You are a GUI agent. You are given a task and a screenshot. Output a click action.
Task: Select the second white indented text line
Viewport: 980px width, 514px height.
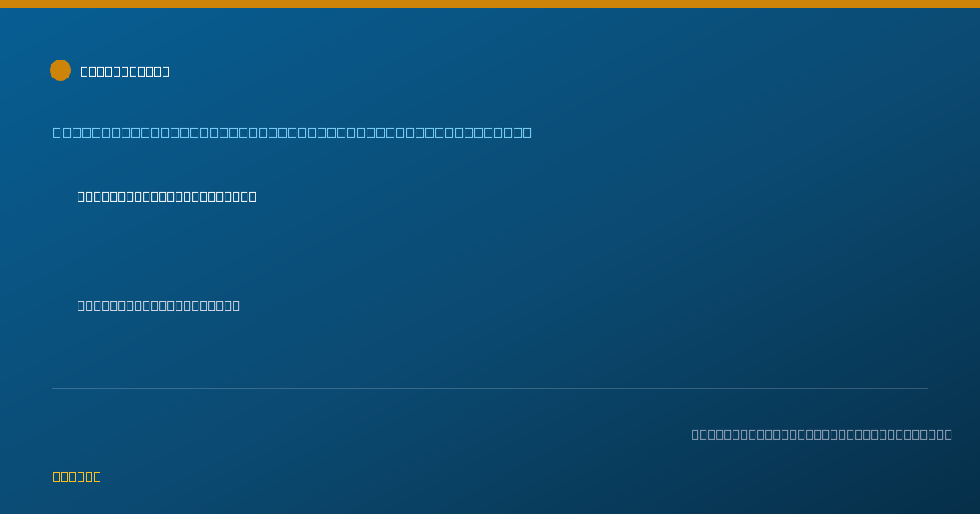158,305
